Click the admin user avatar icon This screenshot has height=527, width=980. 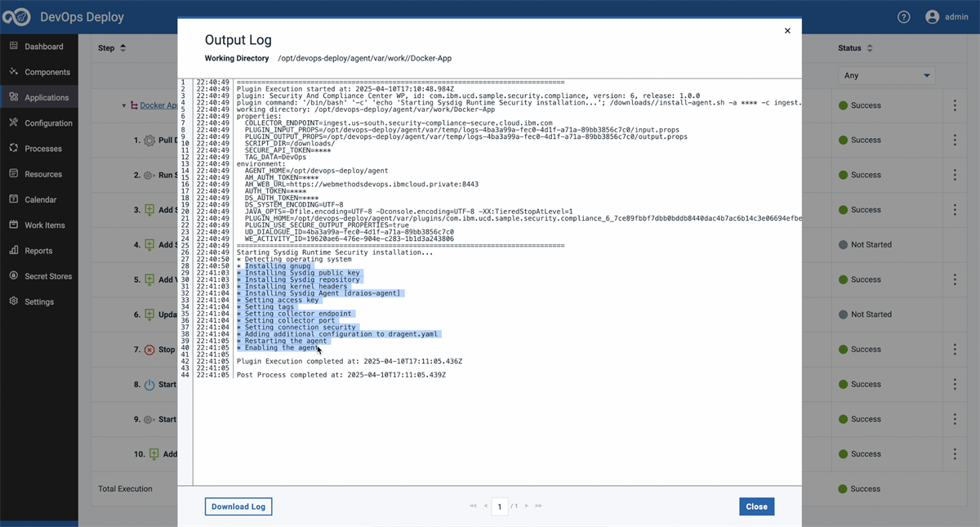point(932,16)
